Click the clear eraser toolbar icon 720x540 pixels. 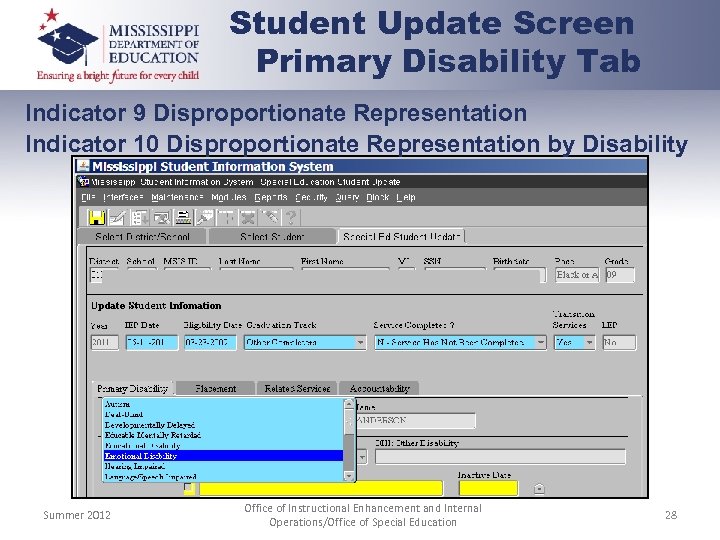point(270,217)
